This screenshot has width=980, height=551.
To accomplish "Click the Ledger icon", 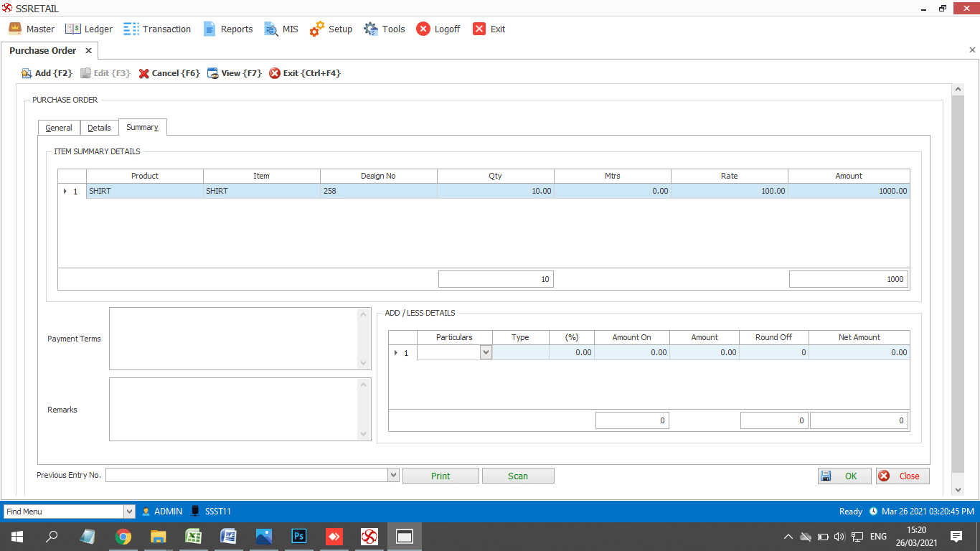I will (x=71, y=29).
